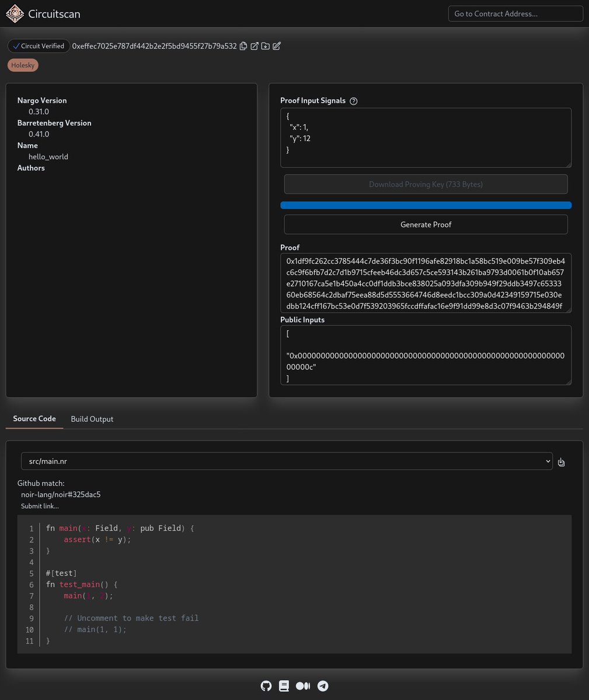Switch to the Build Output tab
This screenshot has width=589, height=700.
click(x=92, y=419)
